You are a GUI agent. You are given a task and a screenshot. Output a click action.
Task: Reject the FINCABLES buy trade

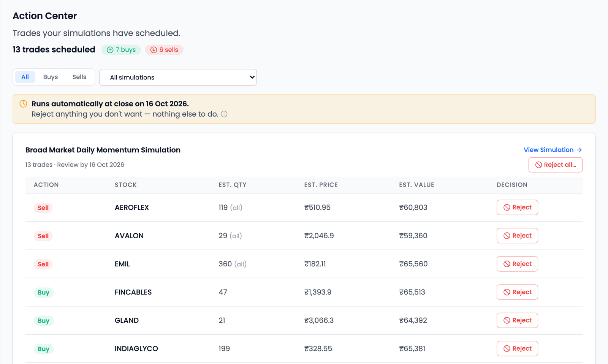click(x=517, y=292)
